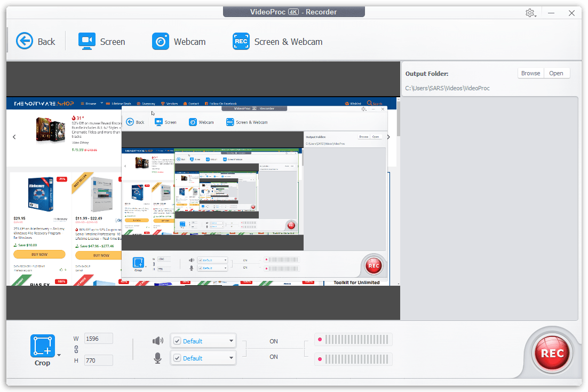
Task: Click the microphone icon
Action: click(158, 358)
